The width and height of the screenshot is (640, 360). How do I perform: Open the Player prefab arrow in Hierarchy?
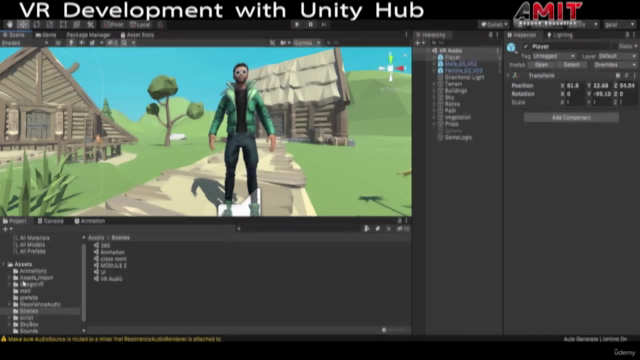pos(499,58)
